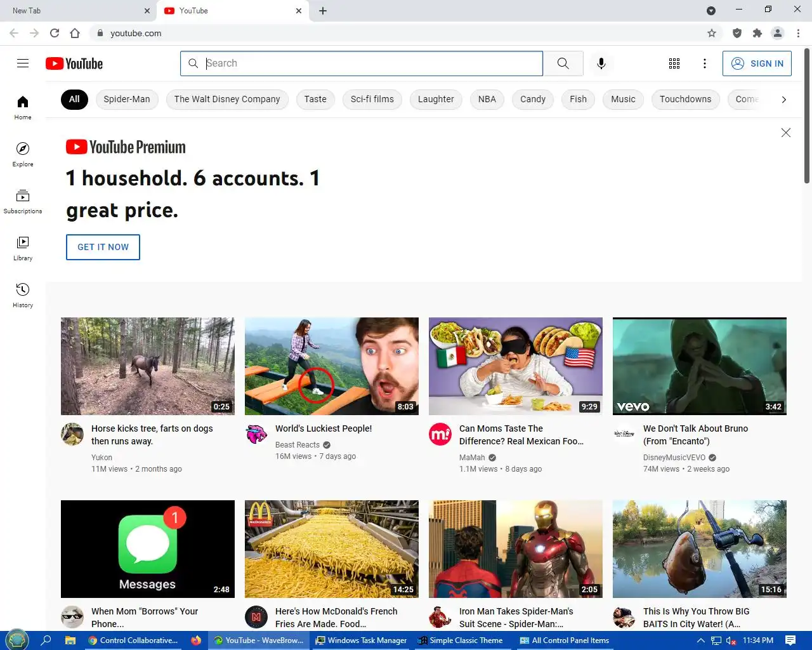Open the Chrome three-dot menu
The width and height of the screenshot is (812, 650).
[x=798, y=33]
